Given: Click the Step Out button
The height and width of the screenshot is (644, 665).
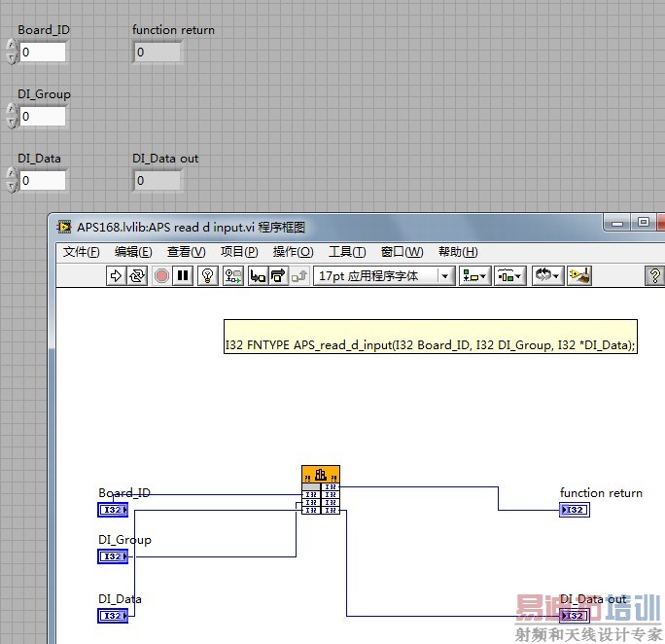Looking at the screenshot, I should pos(299,275).
